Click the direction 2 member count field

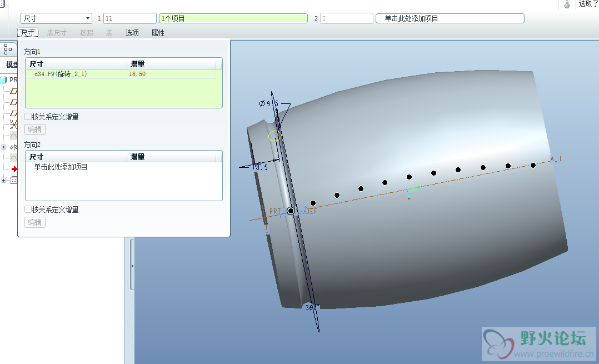(347, 18)
